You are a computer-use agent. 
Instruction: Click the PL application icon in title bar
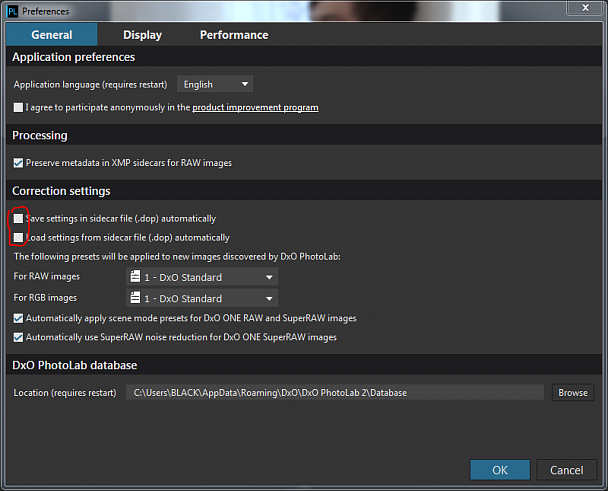click(x=12, y=11)
